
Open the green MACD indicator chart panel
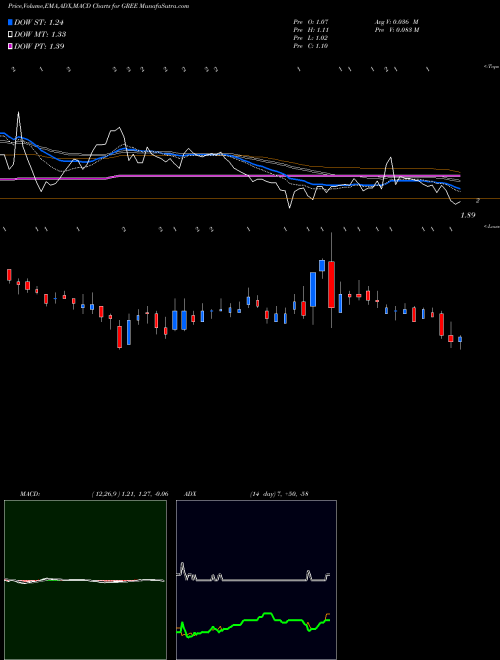[85, 580]
